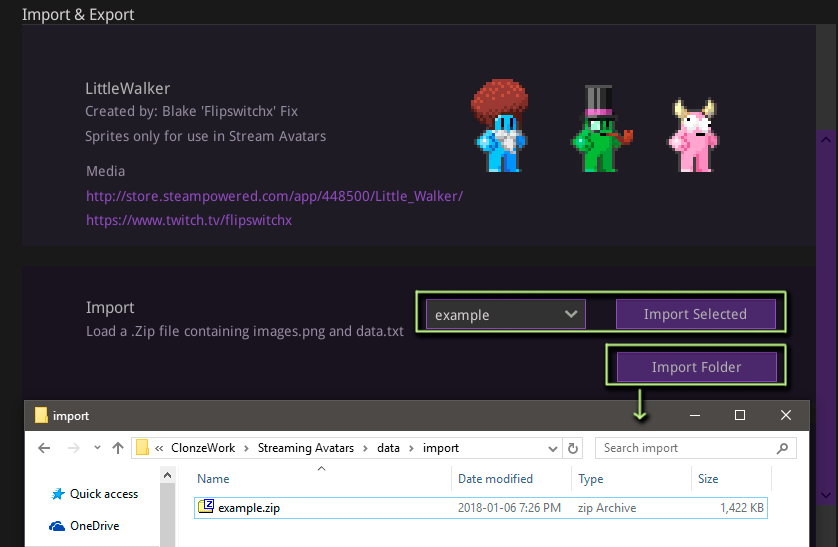This screenshot has width=838, height=547.
Task: Go up one folder level in Explorer
Action: coord(118,448)
